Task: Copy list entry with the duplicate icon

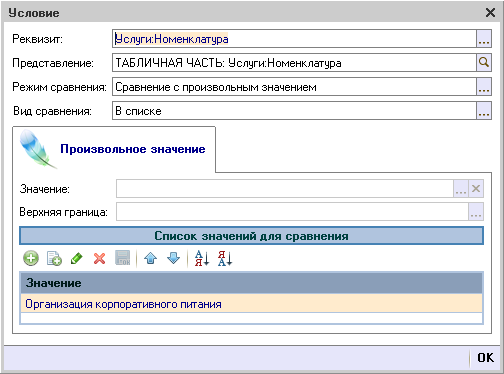Action: (x=54, y=258)
